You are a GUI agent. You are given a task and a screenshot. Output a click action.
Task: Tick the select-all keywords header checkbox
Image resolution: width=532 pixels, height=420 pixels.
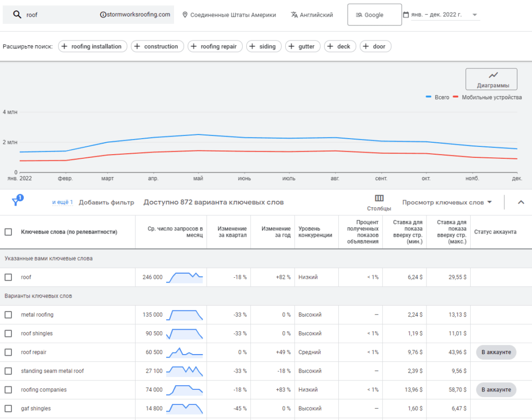coord(8,232)
